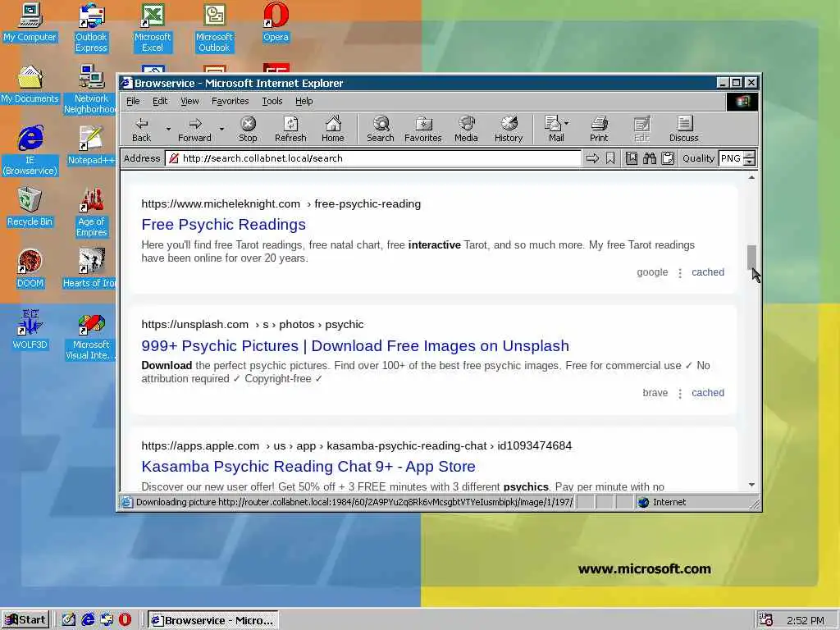
Task: Select the WOLF3D desktop icon
Action: pyautogui.click(x=30, y=330)
